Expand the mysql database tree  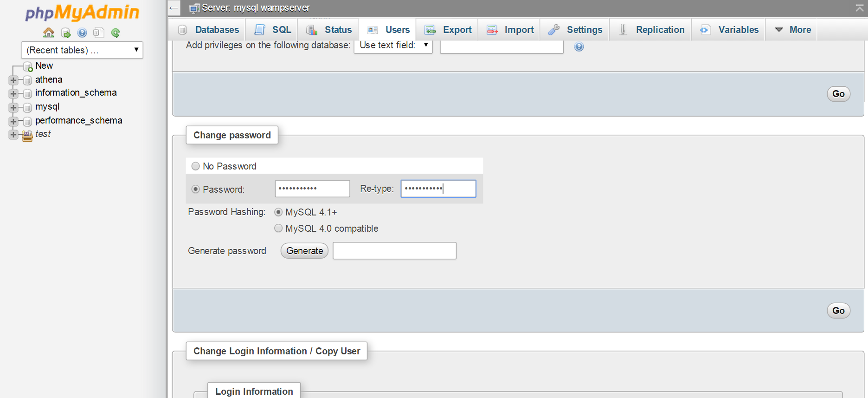pos(13,108)
